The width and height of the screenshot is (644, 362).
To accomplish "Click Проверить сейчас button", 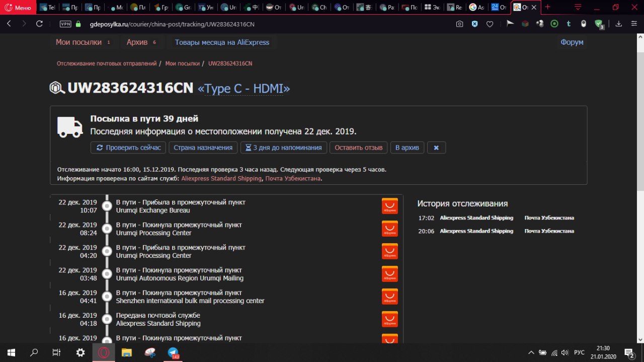I will tap(128, 148).
